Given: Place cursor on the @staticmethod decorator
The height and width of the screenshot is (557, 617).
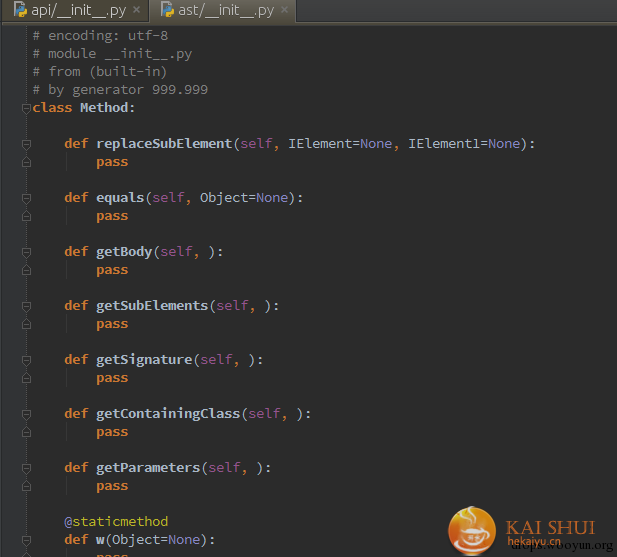Looking at the screenshot, I should tap(116, 521).
